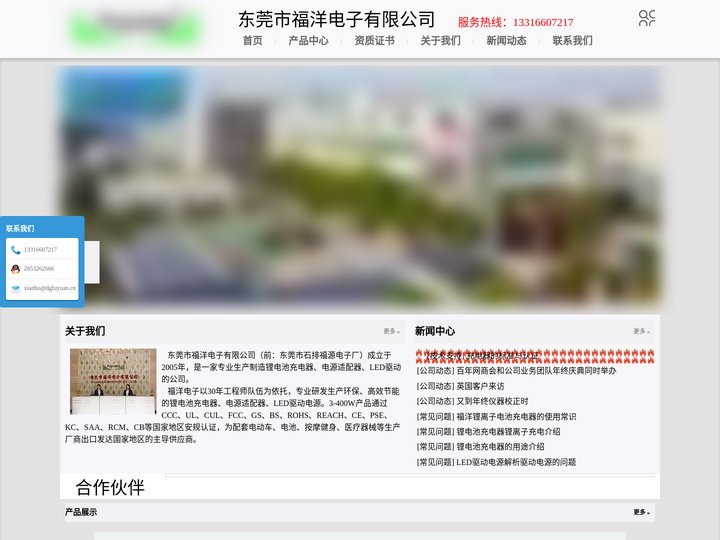
Task: Open the QQ contact icon in header
Action: pyautogui.click(x=647, y=18)
